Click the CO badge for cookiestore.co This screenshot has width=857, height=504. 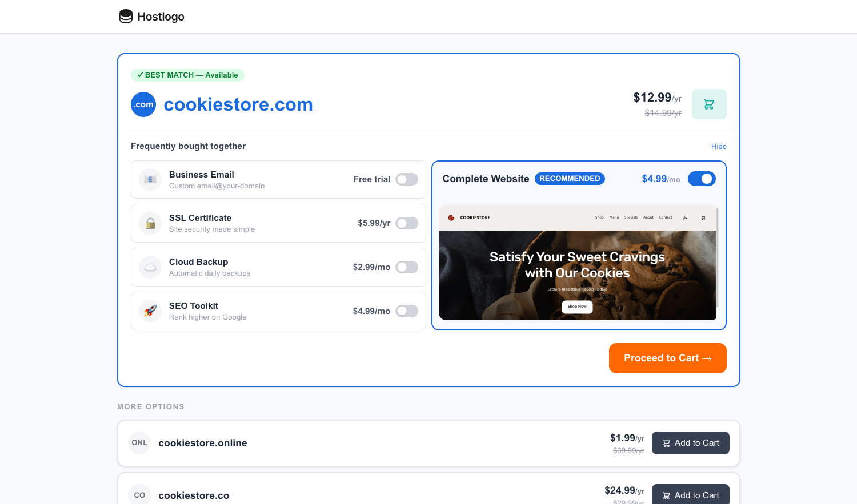coord(139,495)
